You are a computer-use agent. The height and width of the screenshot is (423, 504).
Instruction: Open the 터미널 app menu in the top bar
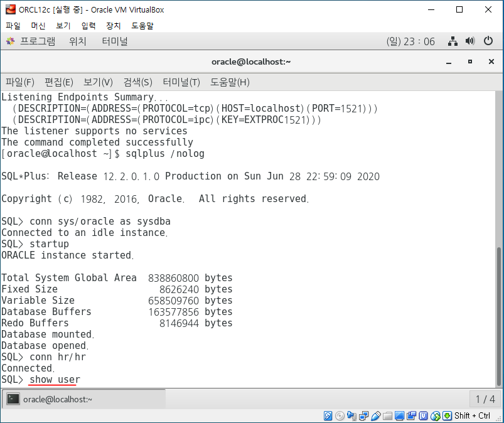point(115,41)
